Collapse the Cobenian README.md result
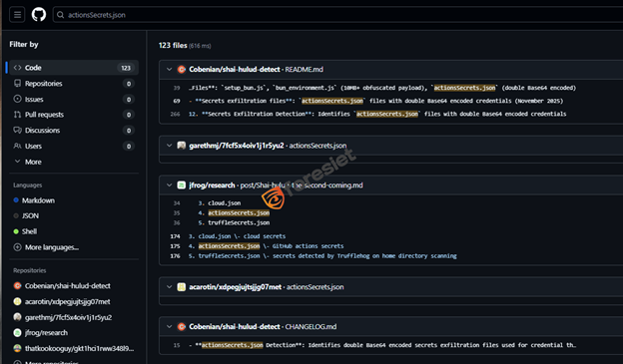The image size is (623, 364). (170, 70)
